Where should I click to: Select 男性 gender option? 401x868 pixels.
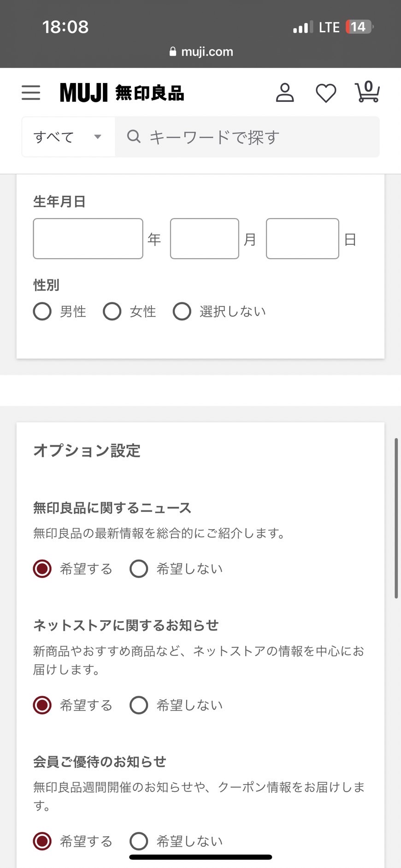42,311
